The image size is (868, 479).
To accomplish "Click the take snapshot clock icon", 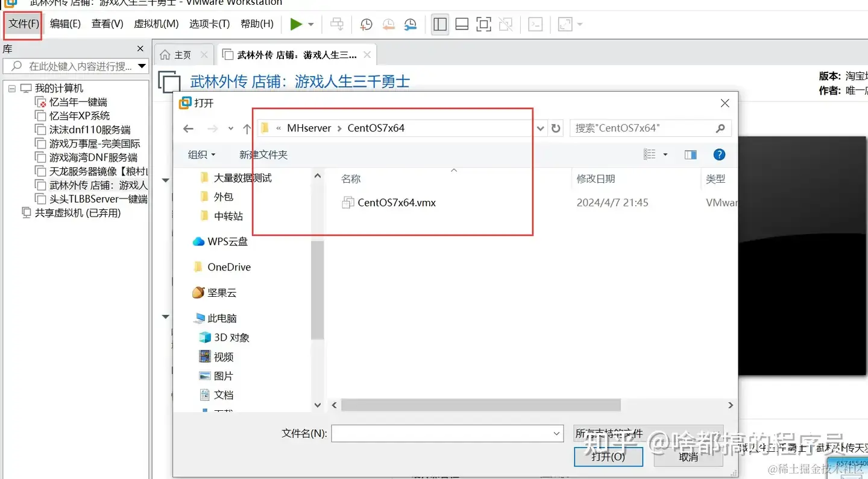I will (x=366, y=24).
